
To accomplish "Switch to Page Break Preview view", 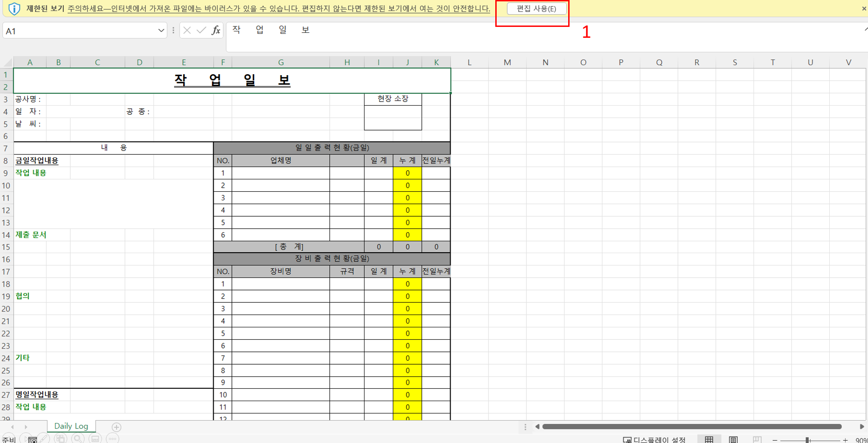I will 757,439.
